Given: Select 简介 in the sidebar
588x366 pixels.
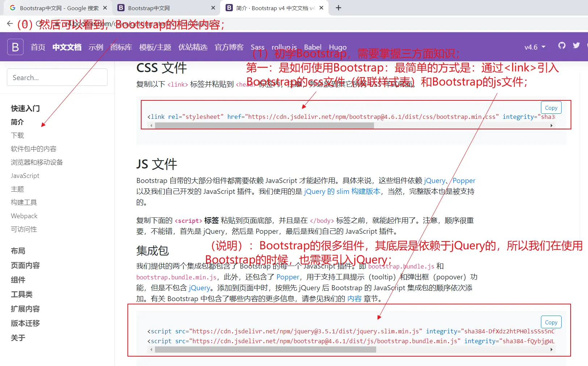Looking at the screenshot, I should (x=17, y=122).
